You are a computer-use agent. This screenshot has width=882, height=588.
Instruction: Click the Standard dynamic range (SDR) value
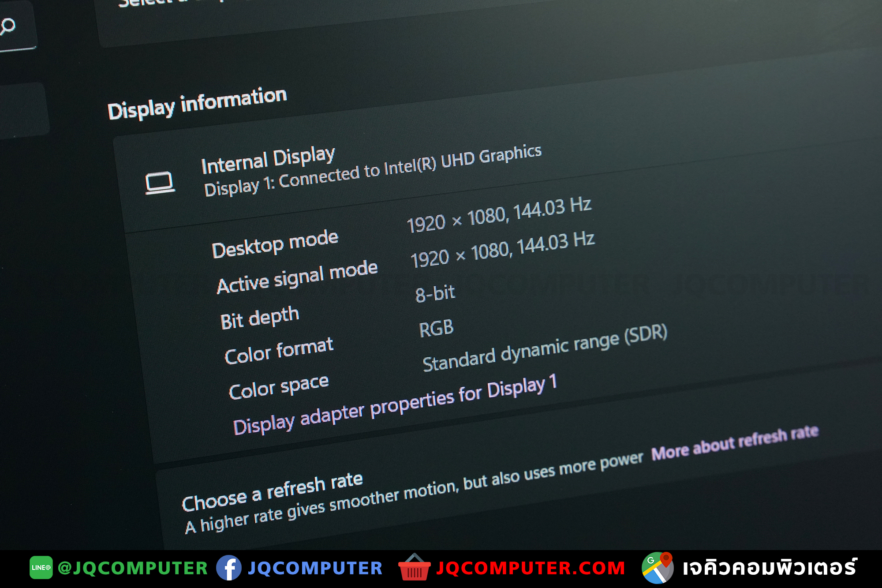[x=545, y=348]
